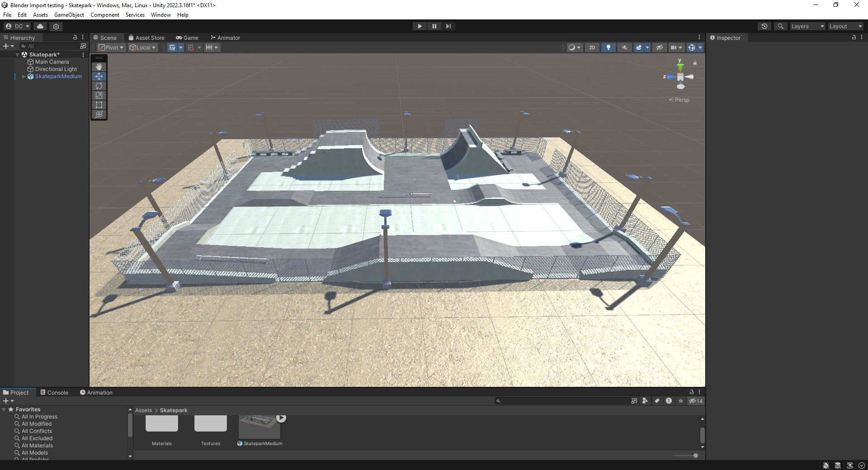Collapse the Skatepark scene tree
The width and height of the screenshot is (868, 470).
click(18, 55)
